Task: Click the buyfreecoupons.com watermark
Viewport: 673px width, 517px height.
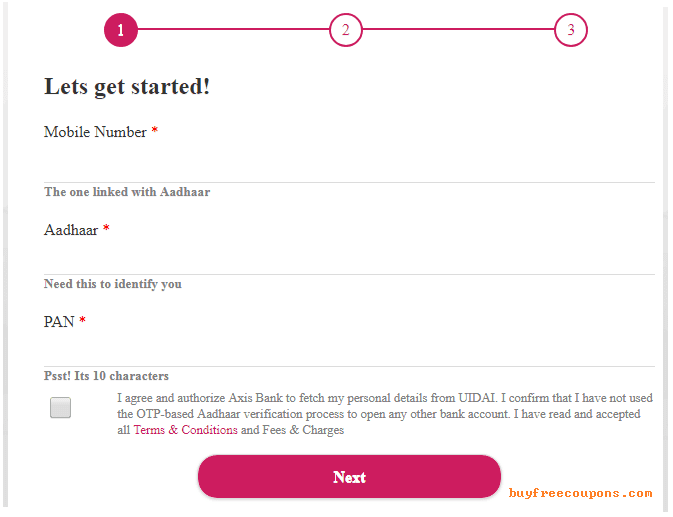Action: [580, 493]
